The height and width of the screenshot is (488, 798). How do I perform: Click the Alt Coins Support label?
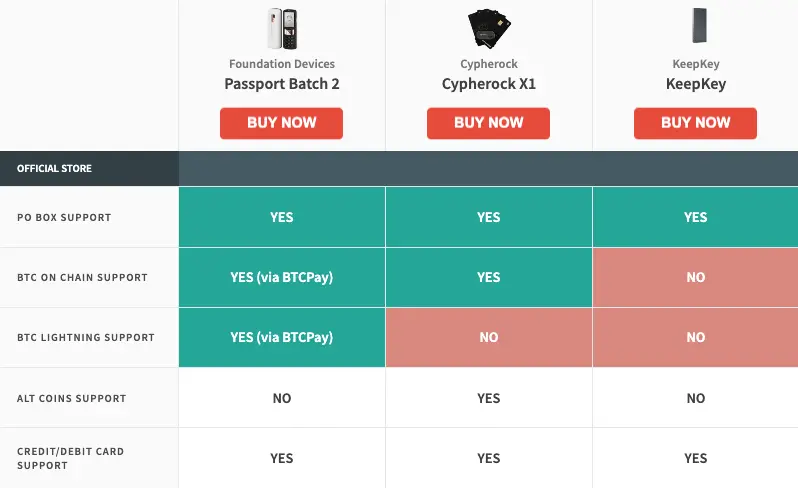[72, 398]
